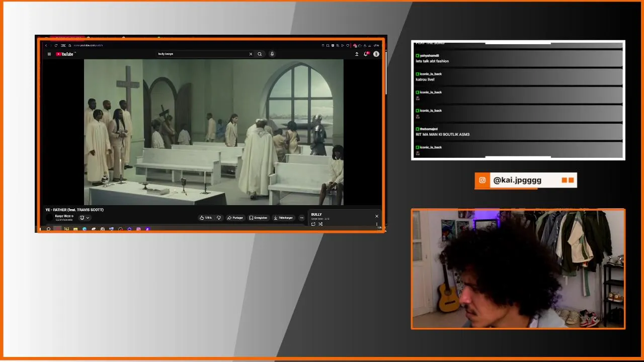644x362 pixels.
Task: Open the BULLY playlist three-dot options
Action: pos(377,224)
